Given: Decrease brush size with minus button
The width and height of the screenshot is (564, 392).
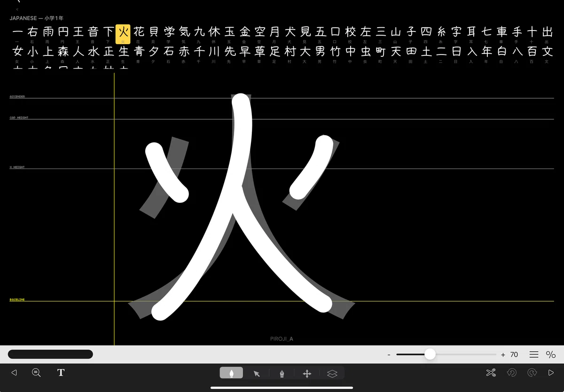Looking at the screenshot, I should [389, 355].
